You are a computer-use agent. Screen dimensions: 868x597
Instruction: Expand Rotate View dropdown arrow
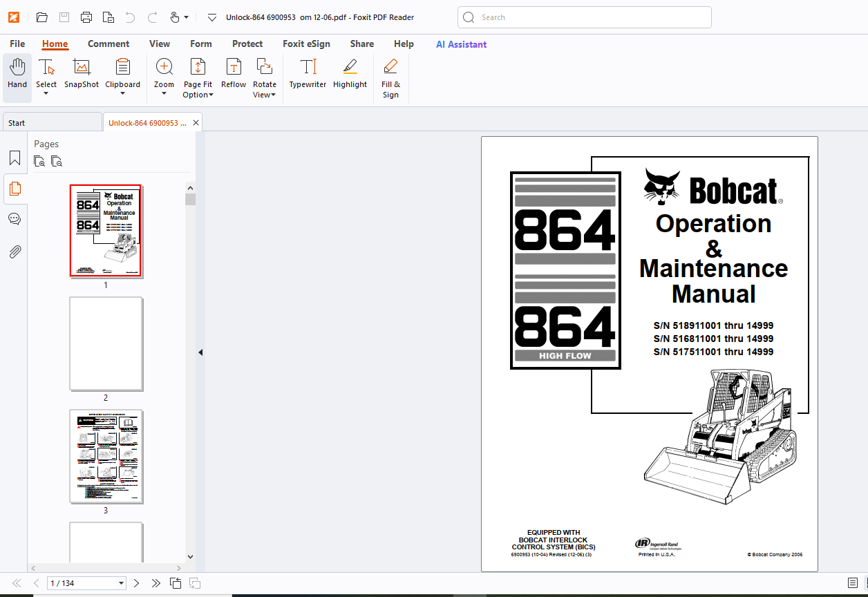click(x=273, y=95)
